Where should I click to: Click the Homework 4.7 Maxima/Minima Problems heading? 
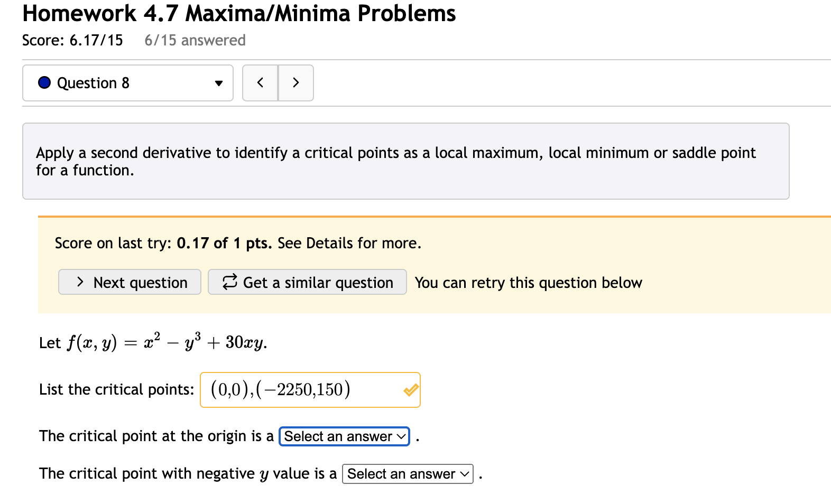click(x=238, y=14)
